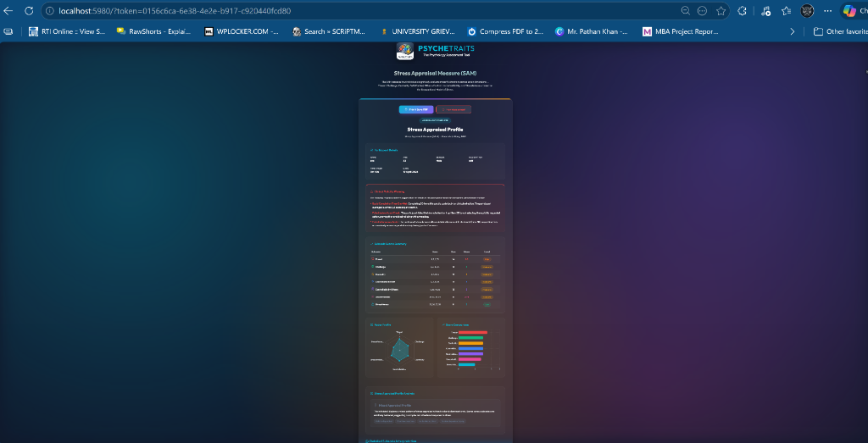Go back using the browser back arrow
This screenshot has width=868, height=443.
point(8,10)
